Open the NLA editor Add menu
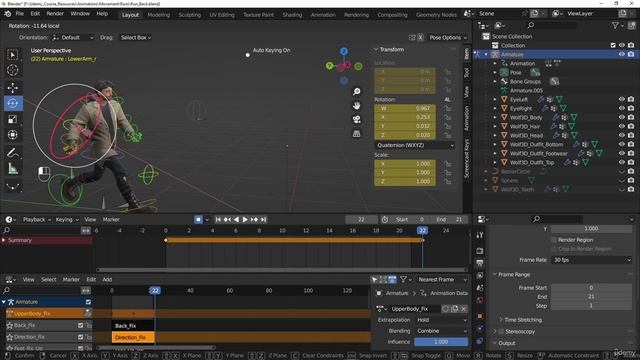Viewport: 640px width, 360px height. pyautogui.click(x=107, y=280)
